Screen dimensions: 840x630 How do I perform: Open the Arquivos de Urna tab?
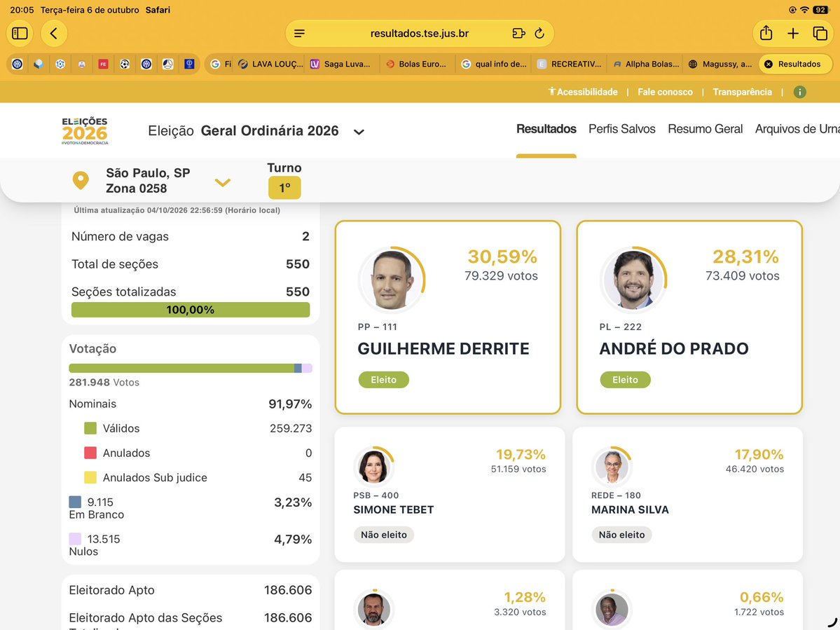(x=797, y=129)
